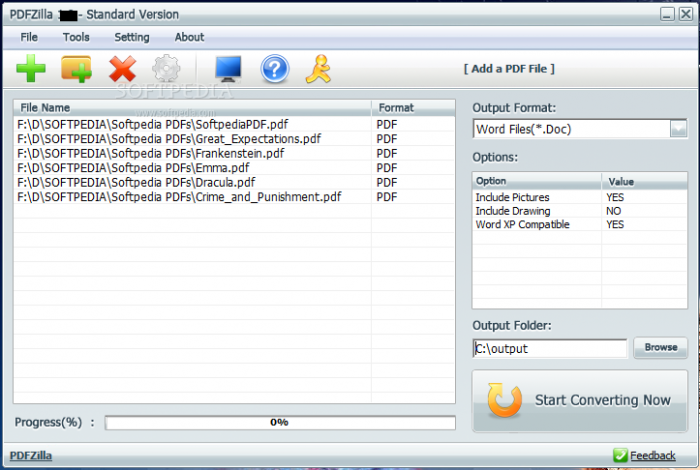700x470 pixels.
Task: Click the orange running man icon
Action: click(318, 69)
